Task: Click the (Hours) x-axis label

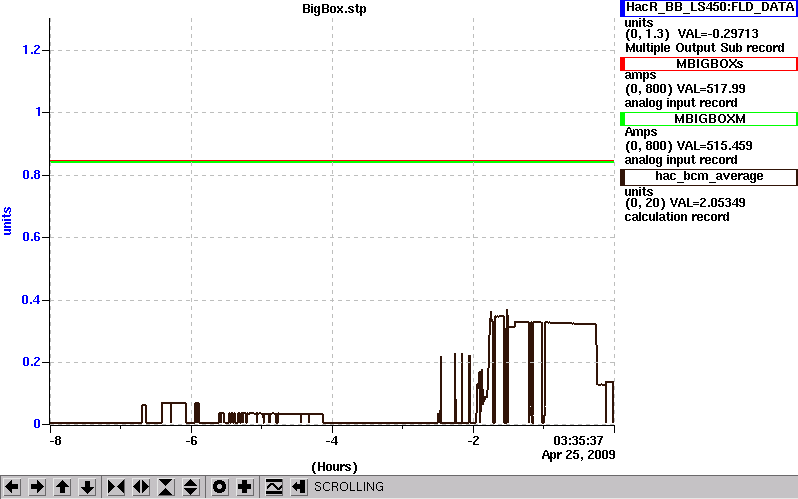Action: coord(334,467)
